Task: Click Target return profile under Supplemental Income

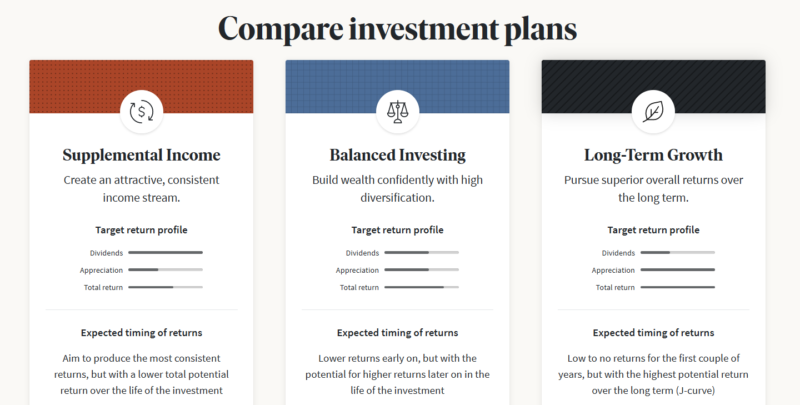Action: pyautogui.click(x=141, y=230)
